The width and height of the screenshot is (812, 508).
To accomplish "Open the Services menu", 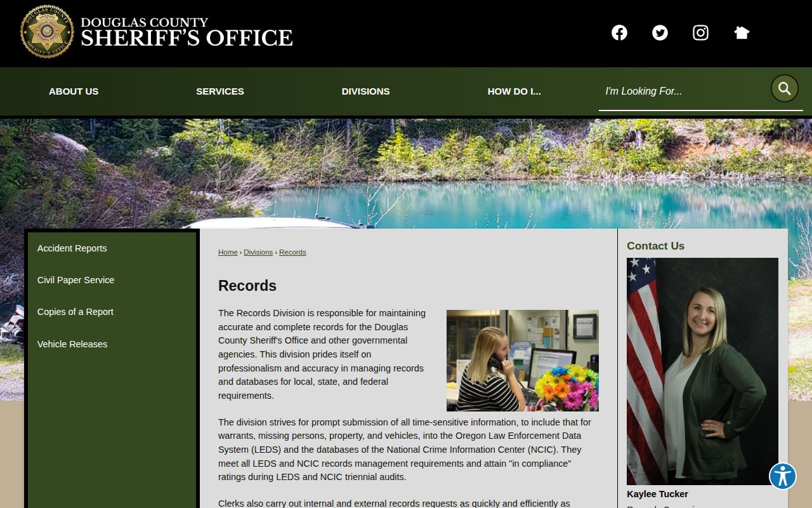I will [x=220, y=91].
